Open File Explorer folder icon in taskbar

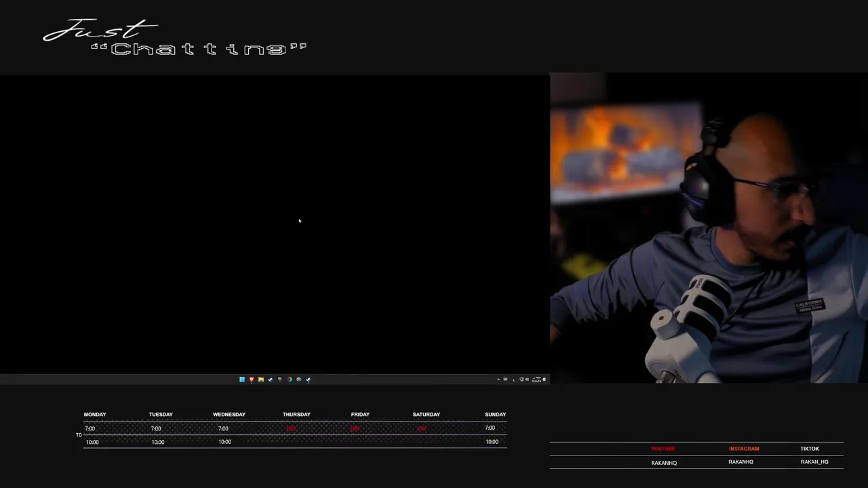point(261,380)
